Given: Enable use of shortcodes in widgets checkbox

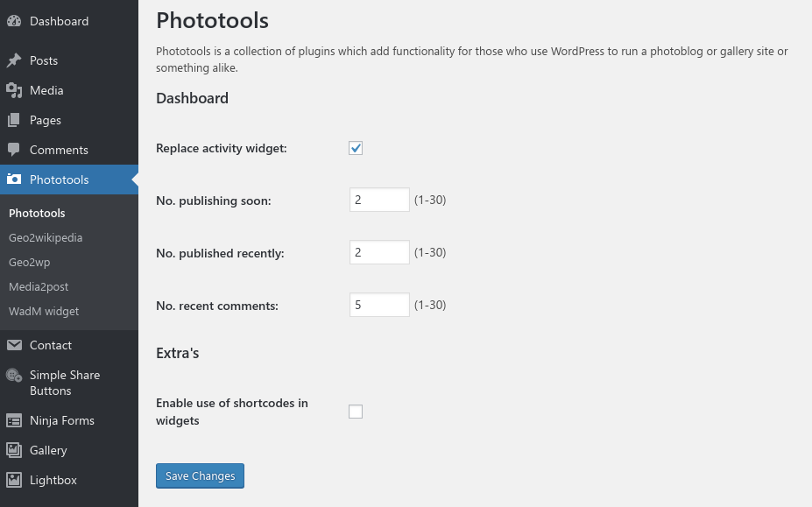Looking at the screenshot, I should point(356,412).
